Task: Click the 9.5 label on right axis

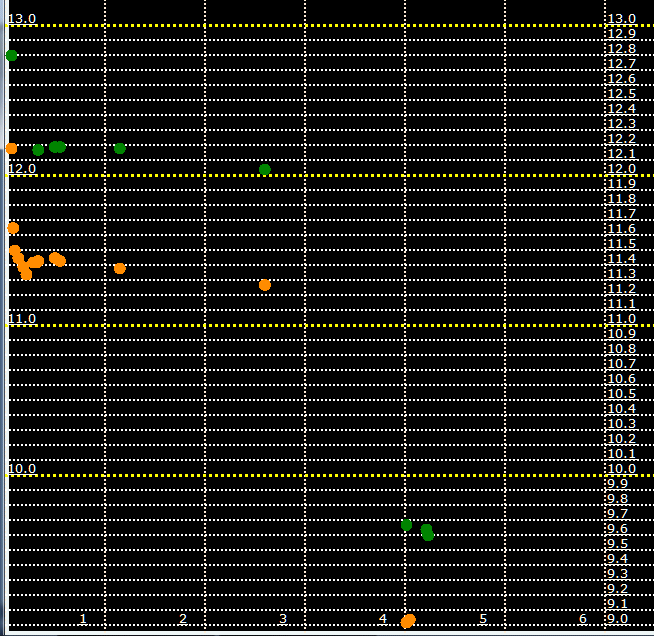Action: click(x=618, y=544)
